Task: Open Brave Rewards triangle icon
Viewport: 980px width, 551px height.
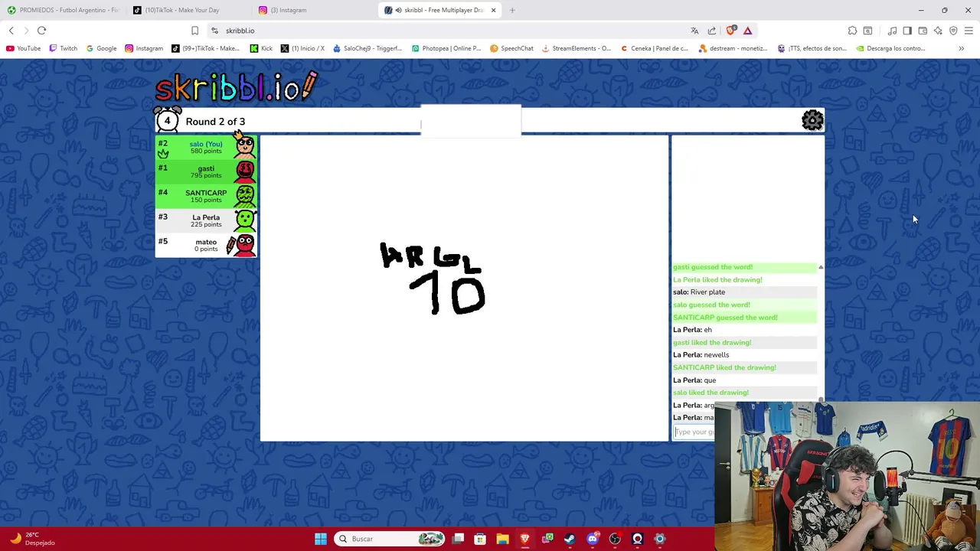Action: [x=748, y=31]
